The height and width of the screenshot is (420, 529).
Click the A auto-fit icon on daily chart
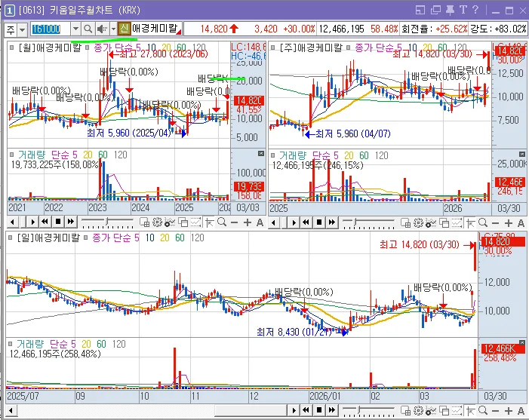[521, 410]
